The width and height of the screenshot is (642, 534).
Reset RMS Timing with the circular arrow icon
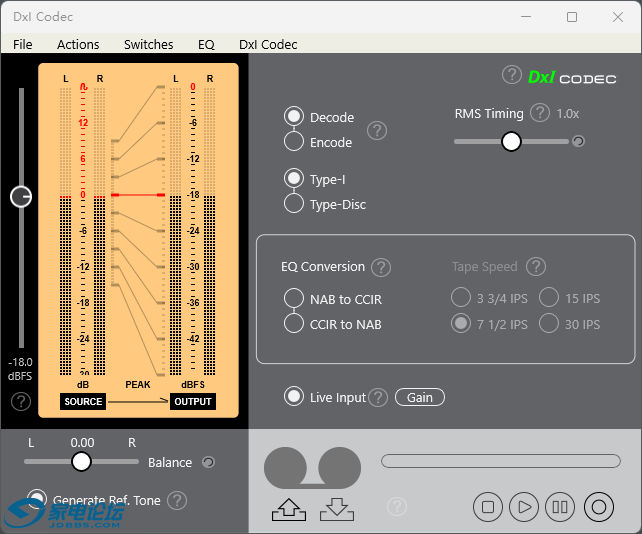578,141
